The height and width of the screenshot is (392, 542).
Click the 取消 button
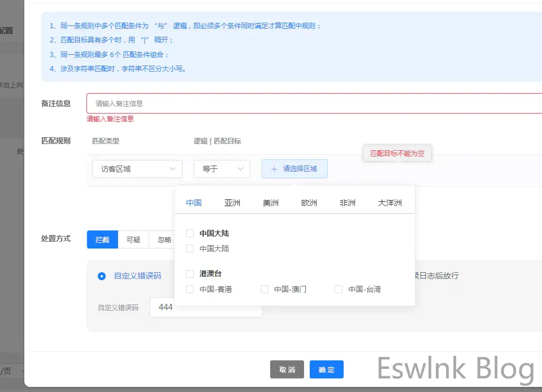point(287,369)
